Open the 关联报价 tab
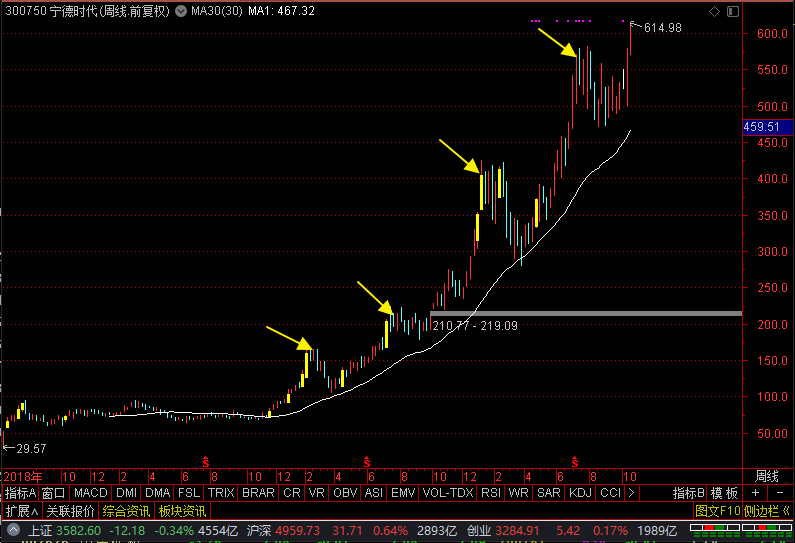Screen dimensions: 795x543 click(70, 511)
